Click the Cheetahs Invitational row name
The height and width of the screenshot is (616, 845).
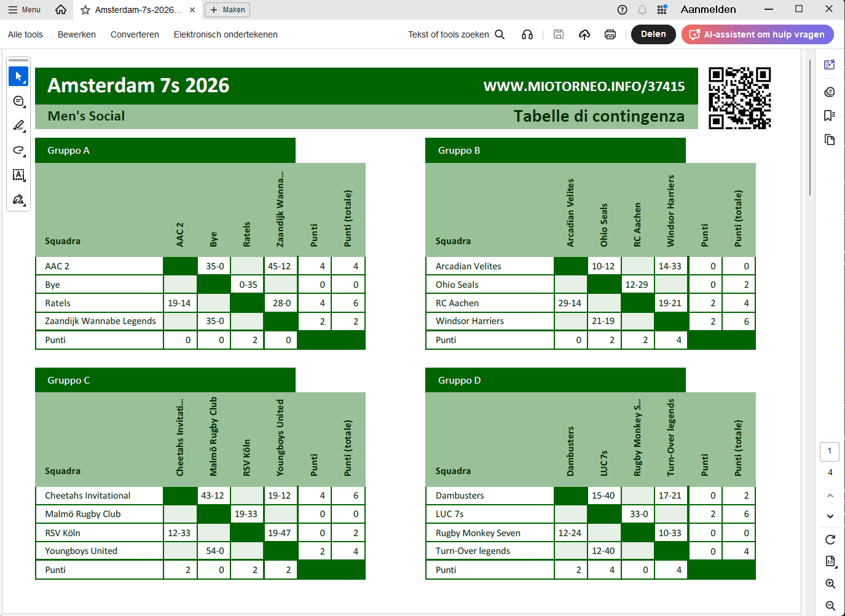pyautogui.click(x=88, y=496)
